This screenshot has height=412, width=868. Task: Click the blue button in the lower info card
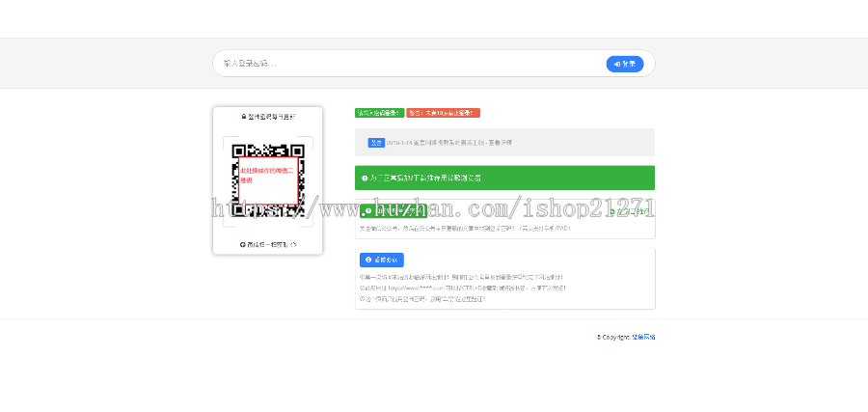pyautogui.click(x=381, y=260)
